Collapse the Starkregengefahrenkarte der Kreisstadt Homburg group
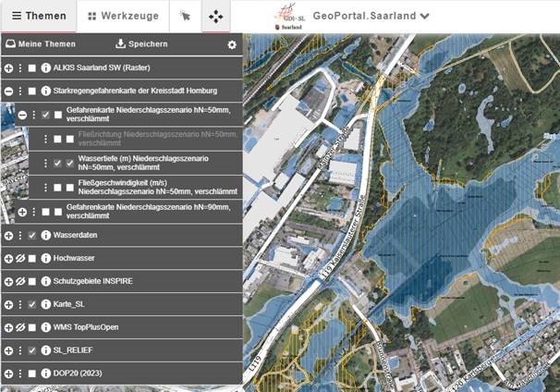This screenshot has height=392, width=560. 8,92
